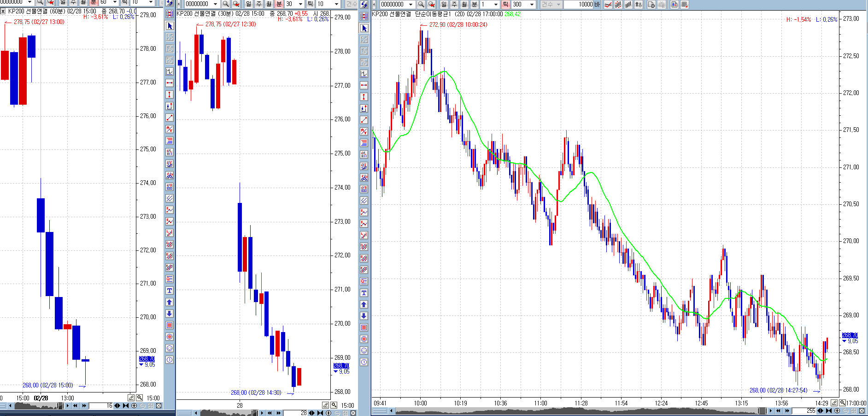Select the up arrow marker tool in right toolbar
This screenshot has width=868, height=416.
click(x=364, y=304)
